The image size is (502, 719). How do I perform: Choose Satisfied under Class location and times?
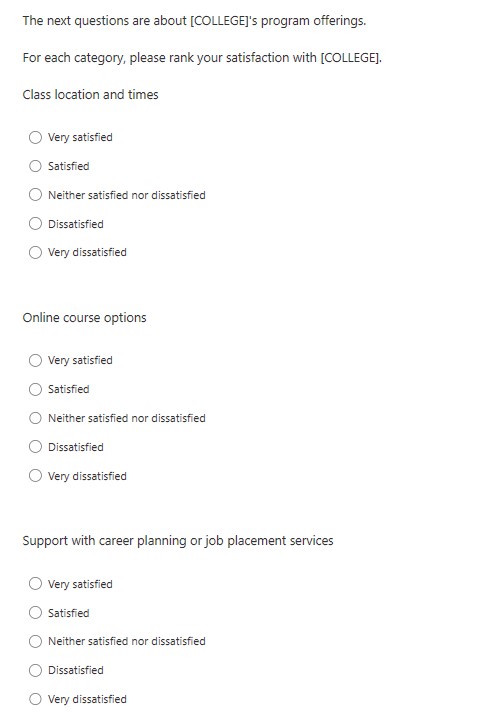point(35,166)
